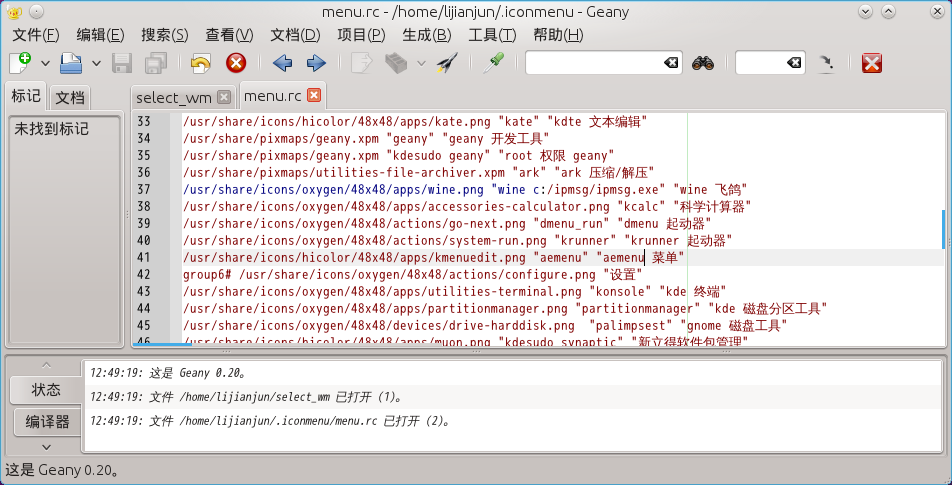Click the title bar keep-on-all-desktops button
The width and height of the screenshot is (952, 485).
click(x=36, y=12)
